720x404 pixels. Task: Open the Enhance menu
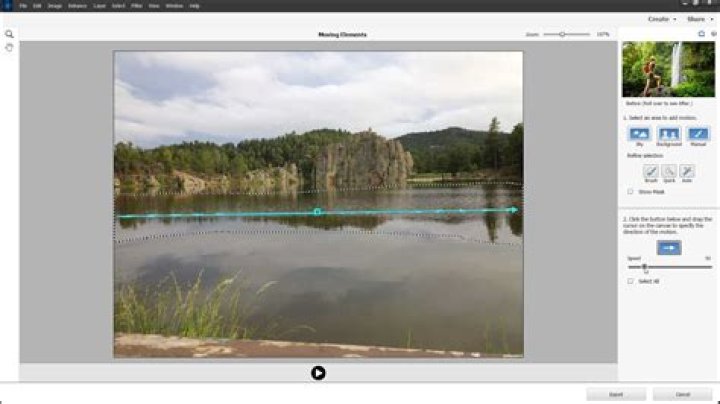pyautogui.click(x=78, y=5)
